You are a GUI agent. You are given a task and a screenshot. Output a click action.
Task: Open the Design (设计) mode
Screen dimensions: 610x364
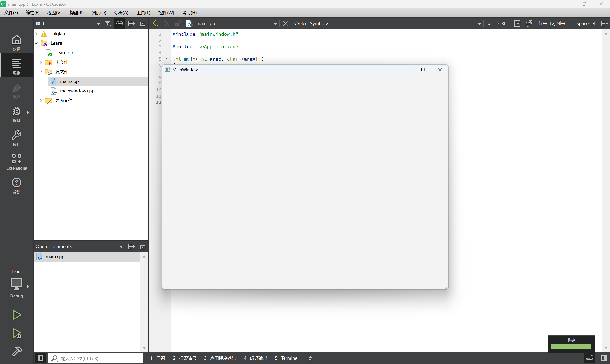tap(17, 91)
